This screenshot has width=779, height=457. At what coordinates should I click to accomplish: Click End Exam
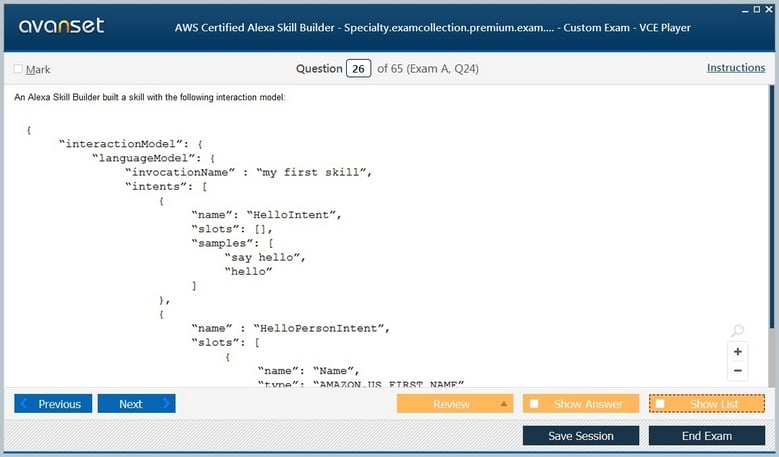707,436
